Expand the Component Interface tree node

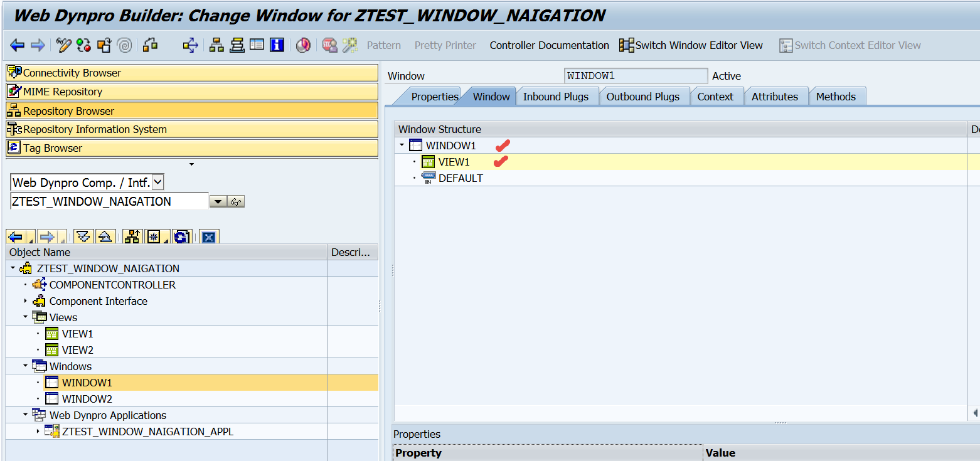tap(26, 301)
